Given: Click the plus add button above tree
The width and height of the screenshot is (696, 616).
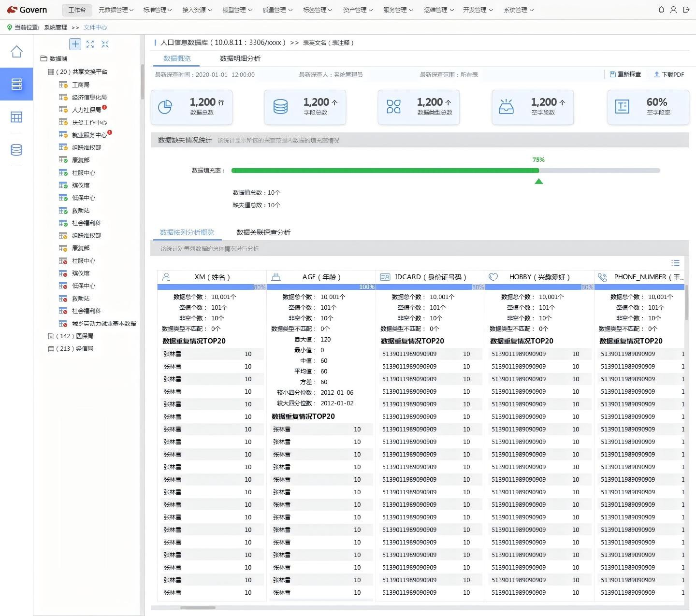Looking at the screenshot, I should [75, 44].
